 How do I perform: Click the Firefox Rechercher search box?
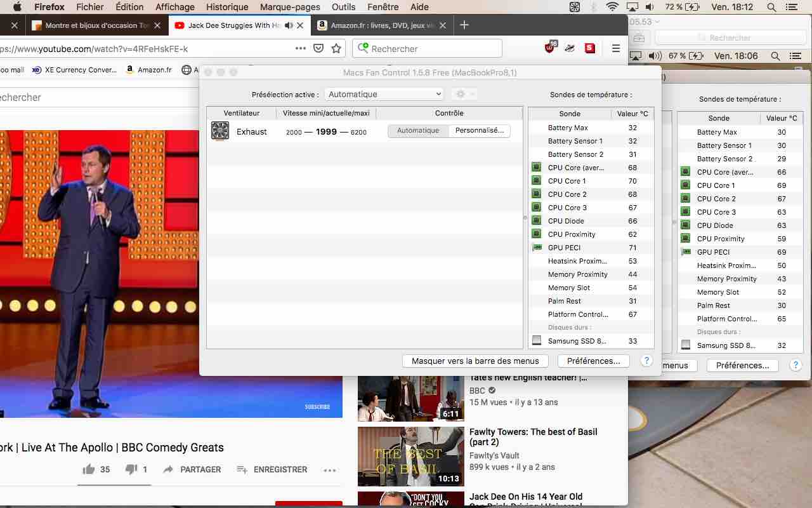[427, 48]
